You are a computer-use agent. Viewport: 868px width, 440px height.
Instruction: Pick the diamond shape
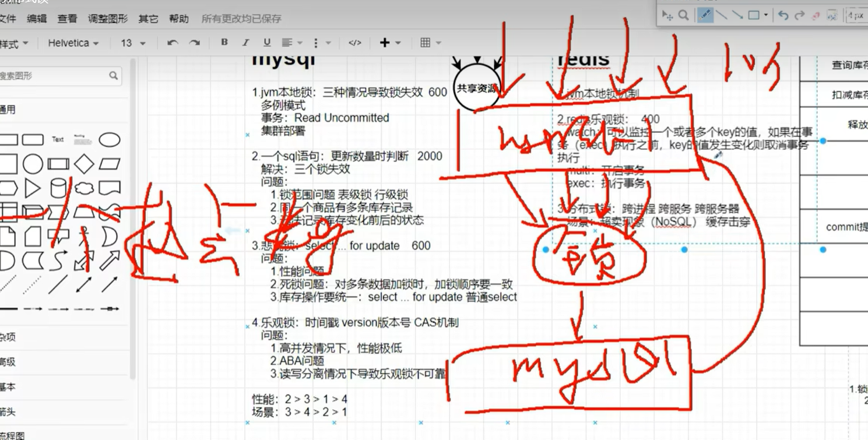pyautogui.click(x=84, y=164)
